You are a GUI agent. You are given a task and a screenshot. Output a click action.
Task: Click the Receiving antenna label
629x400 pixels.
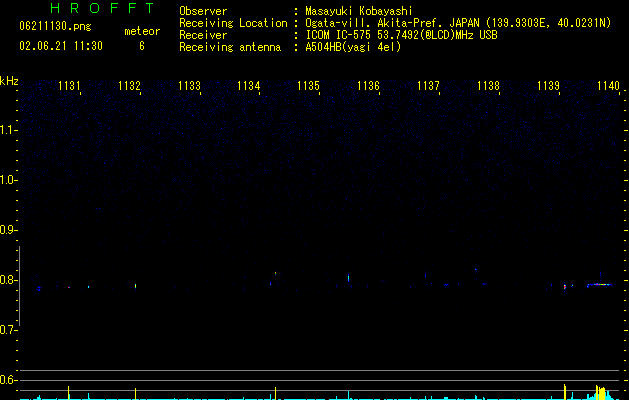pyautogui.click(x=230, y=47)
